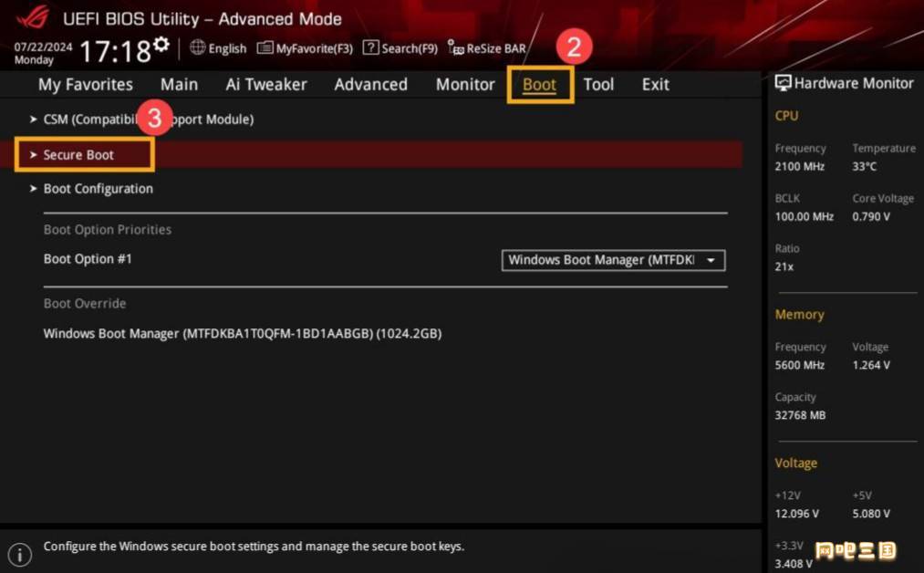Image resolution: width=924 pixels, height=573 pixels.
Task: Click the globe language icon
Action: click(x=198, y=48)
